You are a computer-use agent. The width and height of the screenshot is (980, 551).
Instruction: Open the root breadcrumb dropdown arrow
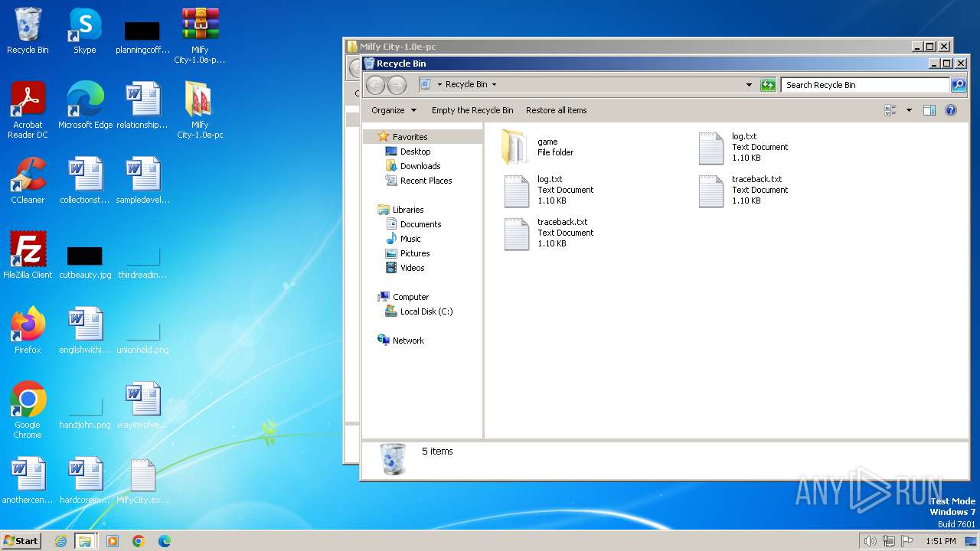click(x=439, y=85)
